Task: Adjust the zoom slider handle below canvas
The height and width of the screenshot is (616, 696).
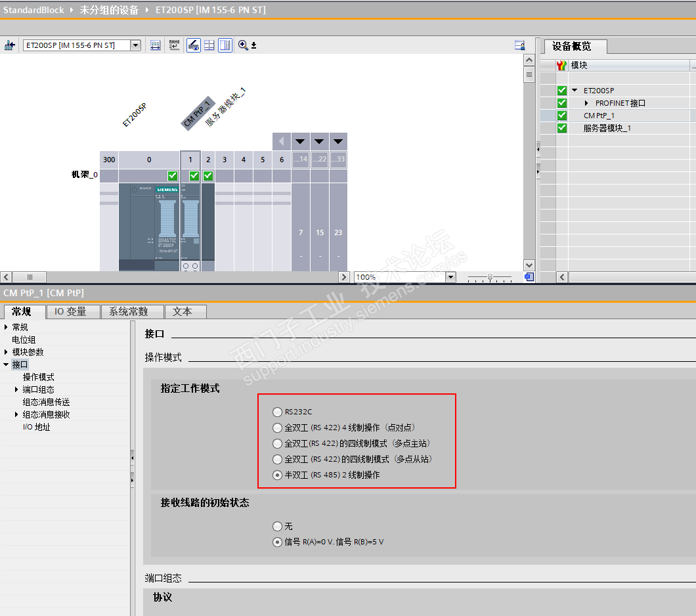Action: [x=490, y=277]
